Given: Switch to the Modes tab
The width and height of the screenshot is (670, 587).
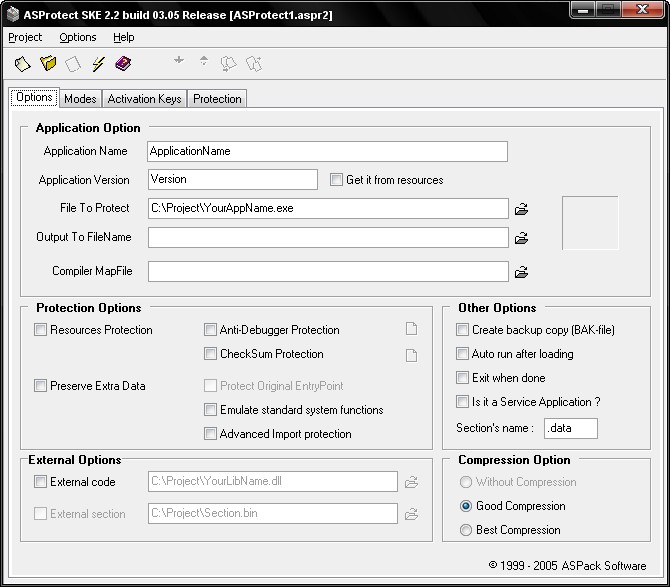Looking at the screenshot, I should 80,99.
